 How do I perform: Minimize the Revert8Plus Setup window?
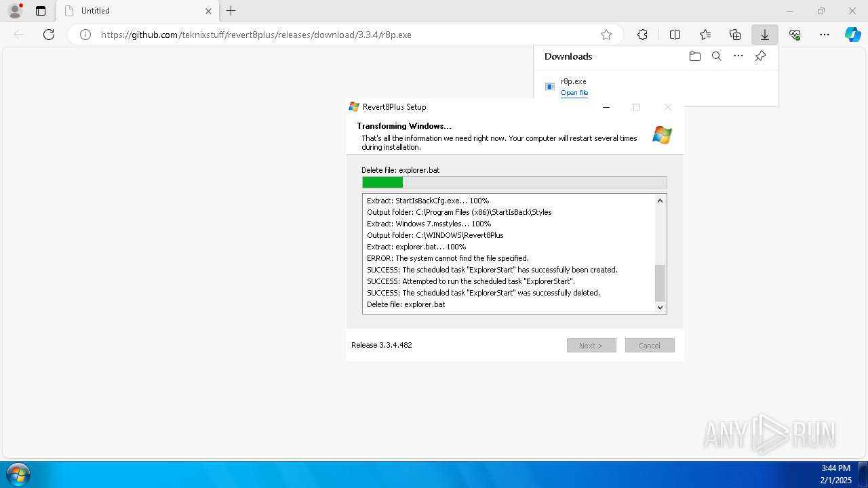coord(606,107)
